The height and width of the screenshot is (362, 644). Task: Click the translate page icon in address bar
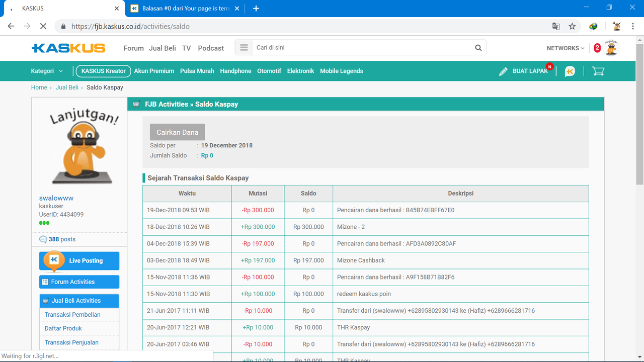(x=556, y=26)
